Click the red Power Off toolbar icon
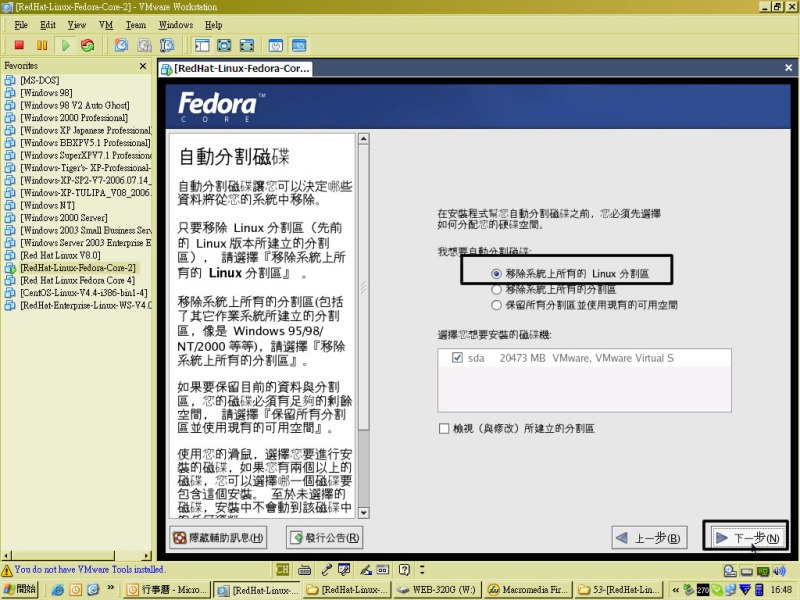The image size is (800, 600). 19,45
